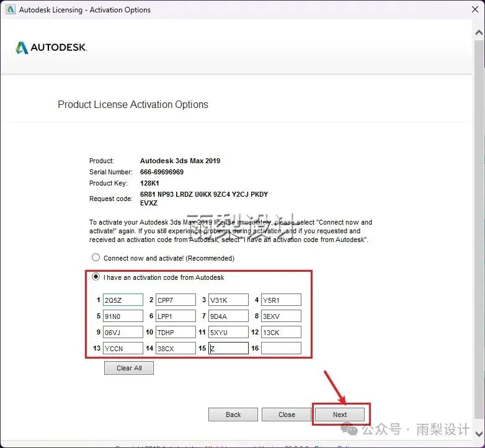Click activation code field 3 containing V31K

point(228,300)
